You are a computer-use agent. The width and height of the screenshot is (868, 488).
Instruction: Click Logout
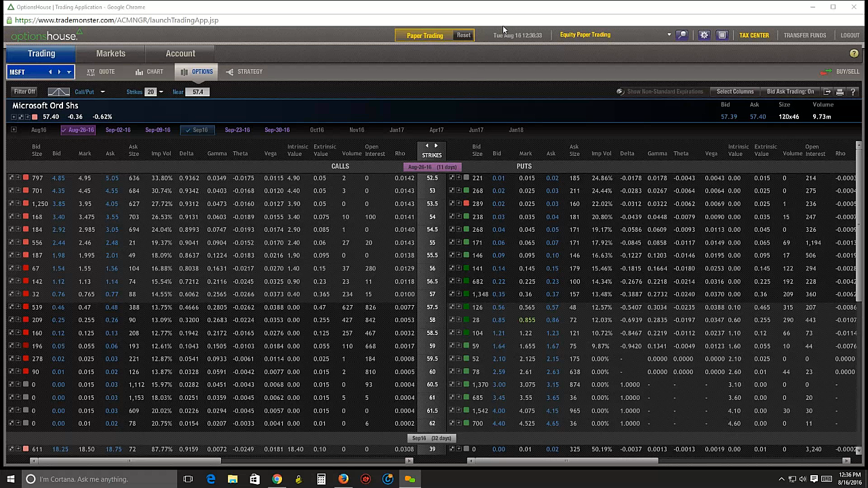pos(850,35)
